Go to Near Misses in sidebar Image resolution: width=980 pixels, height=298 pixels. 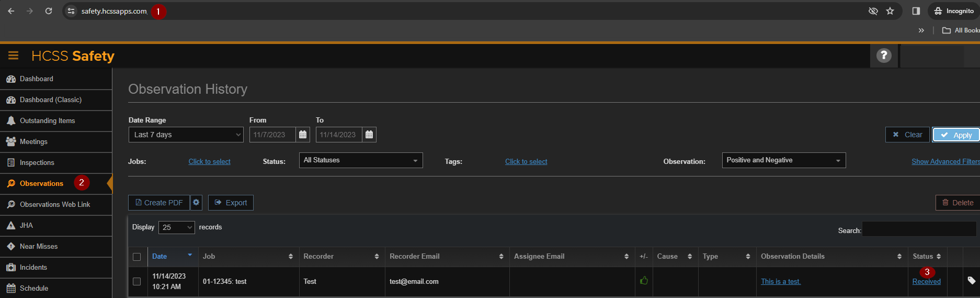point(39,246)
